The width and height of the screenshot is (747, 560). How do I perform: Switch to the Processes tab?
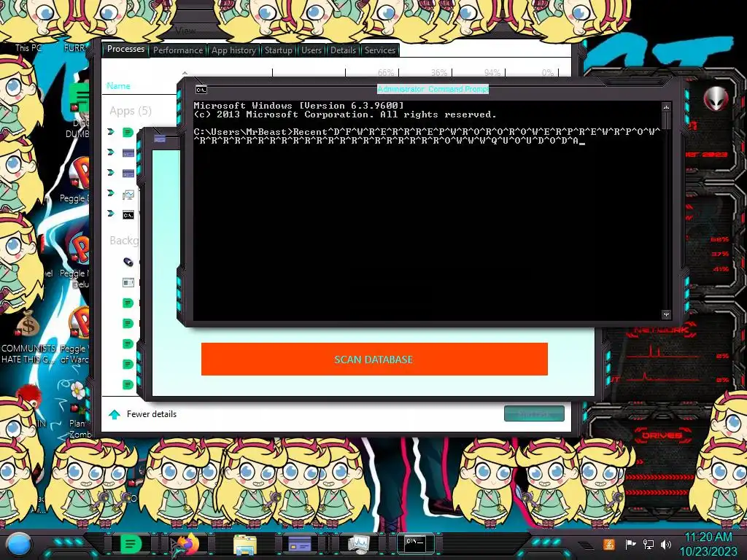[125, 49]
